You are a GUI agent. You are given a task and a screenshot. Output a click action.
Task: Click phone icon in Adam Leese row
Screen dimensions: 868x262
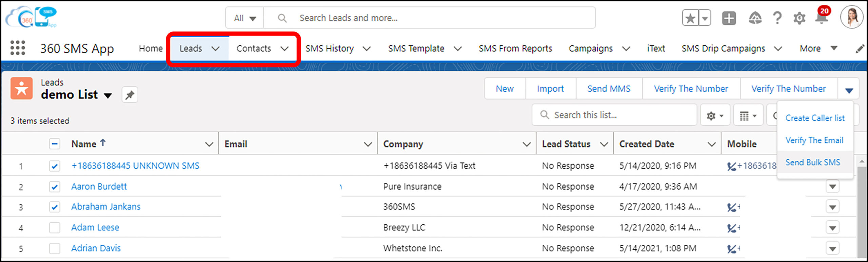pyautogui.click(x=731, y=228)
